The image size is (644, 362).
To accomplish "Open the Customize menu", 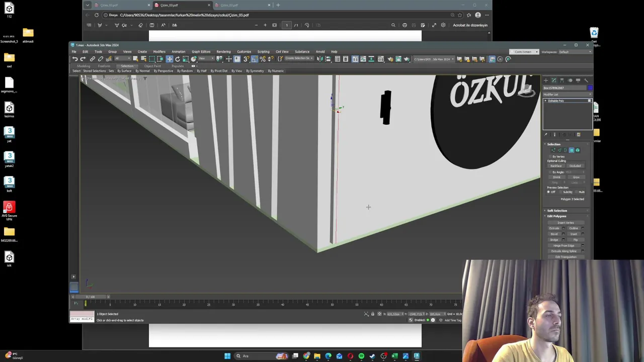I will [x=244, y=51].
